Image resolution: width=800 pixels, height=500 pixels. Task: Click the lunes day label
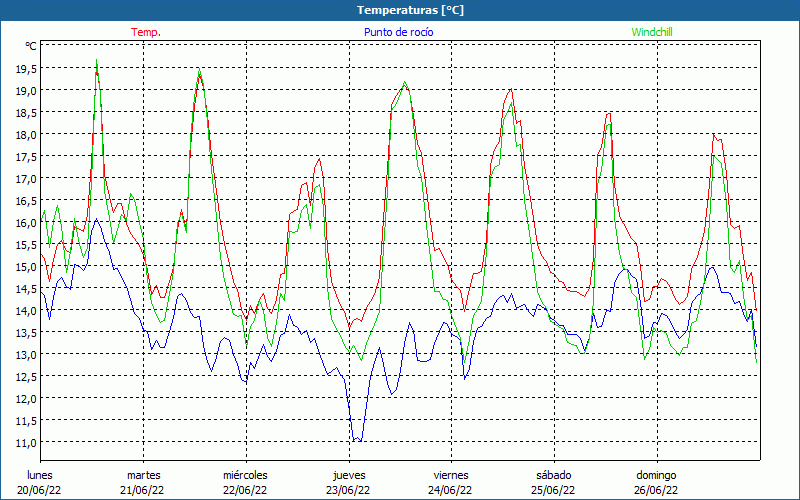40,475
